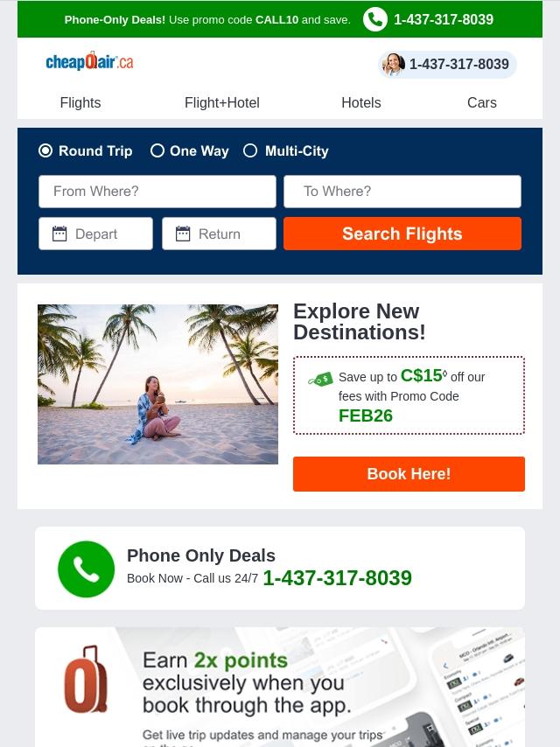
Task: Click the large green phone circle icon
Action: [x=87, y=569]
